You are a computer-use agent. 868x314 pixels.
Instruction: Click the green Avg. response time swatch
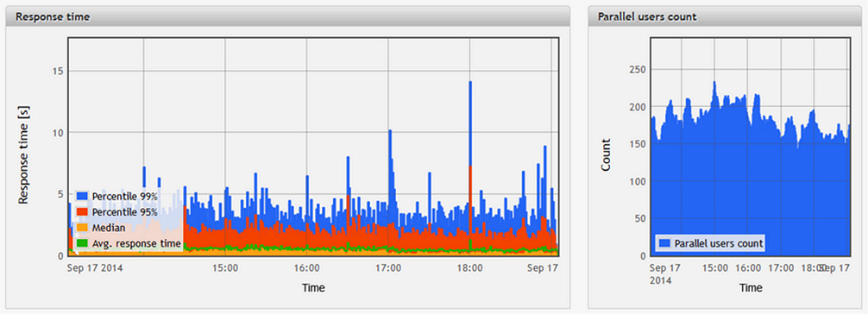tap(83, 243)
